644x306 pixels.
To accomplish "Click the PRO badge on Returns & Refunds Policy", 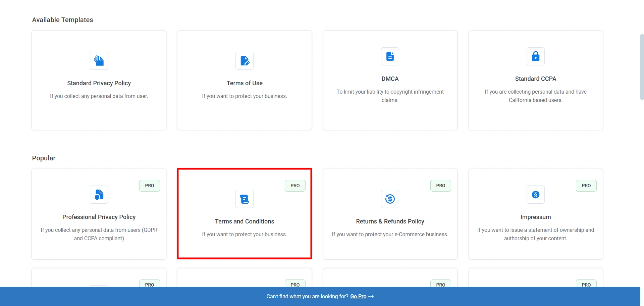I will [441, 186].
